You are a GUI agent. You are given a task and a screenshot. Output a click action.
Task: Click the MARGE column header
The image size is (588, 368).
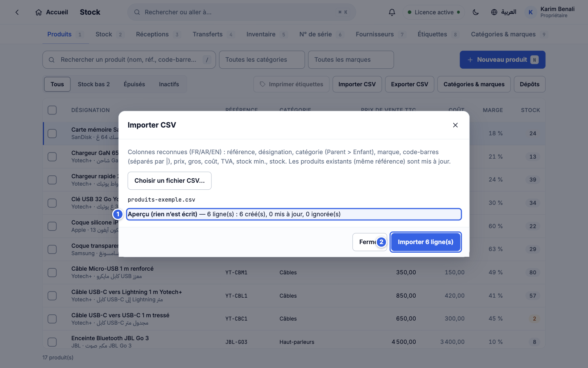click(493, 110)
